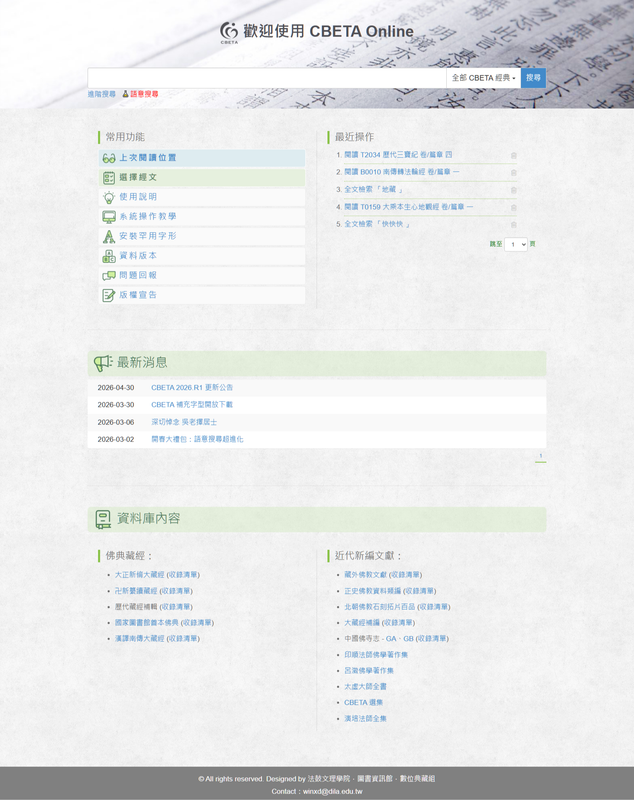
Task: Click the lightbulb icon for 使用說明
Action: (x=109, y=197)
